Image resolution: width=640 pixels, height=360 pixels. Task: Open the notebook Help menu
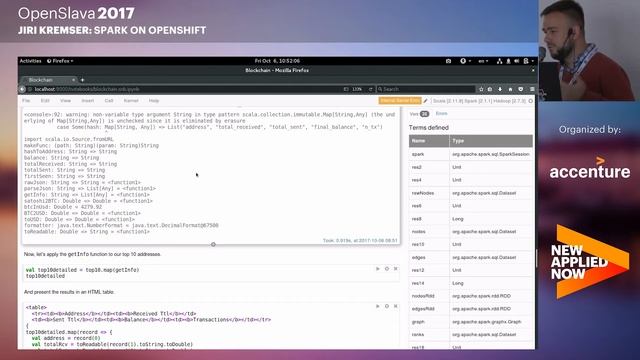click(154, 101)
